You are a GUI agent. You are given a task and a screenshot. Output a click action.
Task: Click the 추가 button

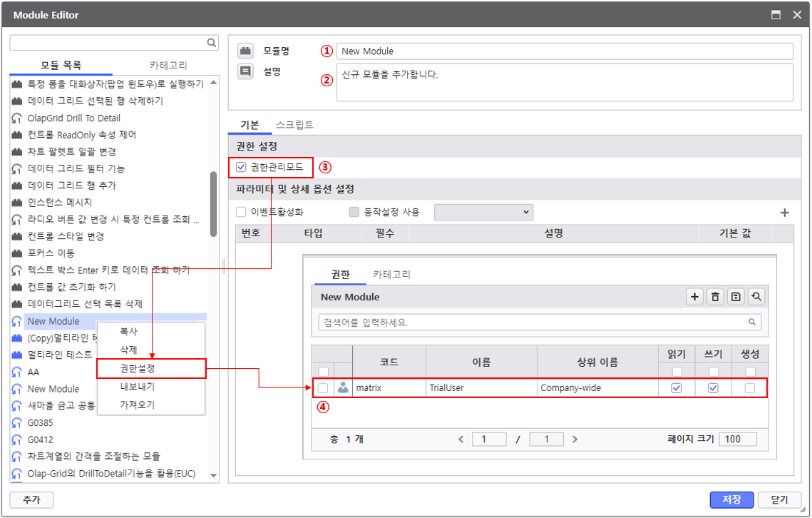pyautogui.click(x=31, y=499)
